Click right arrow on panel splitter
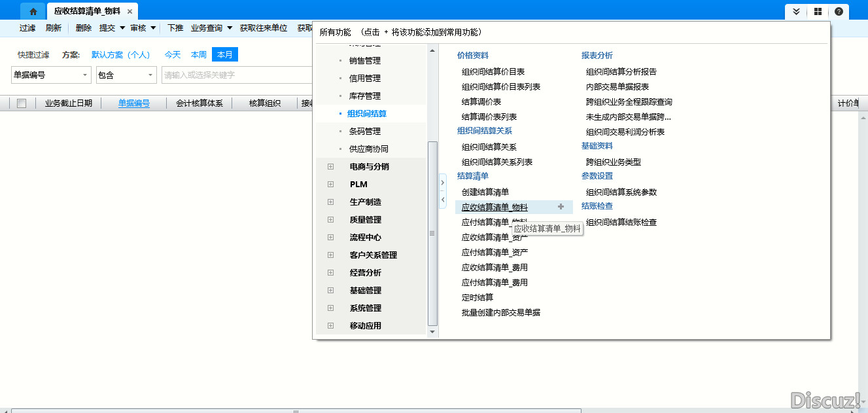868x413 pixels. click(x=443, y=183)
